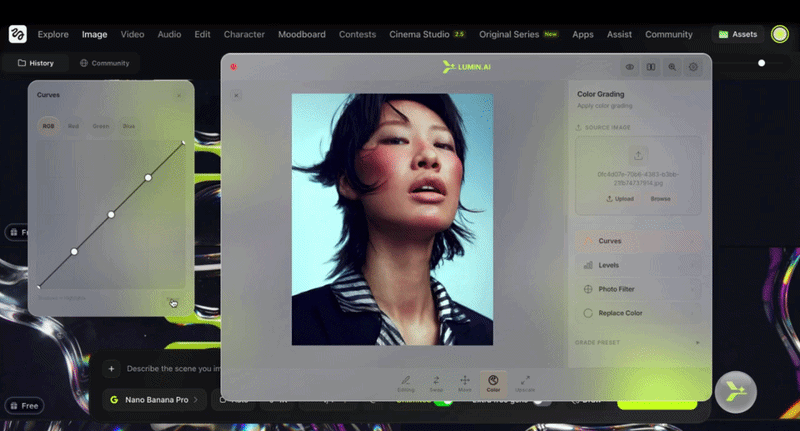Open the Explore menu

click(53, 34)
